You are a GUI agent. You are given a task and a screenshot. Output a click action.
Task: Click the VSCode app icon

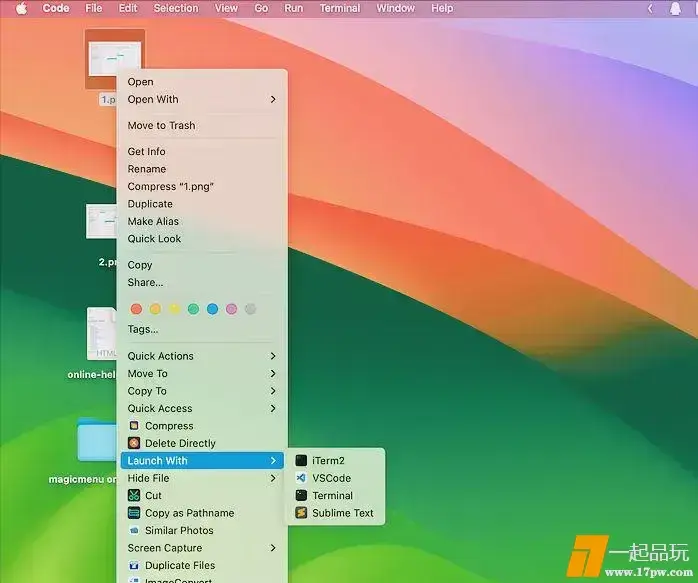(x=301, y=478)
